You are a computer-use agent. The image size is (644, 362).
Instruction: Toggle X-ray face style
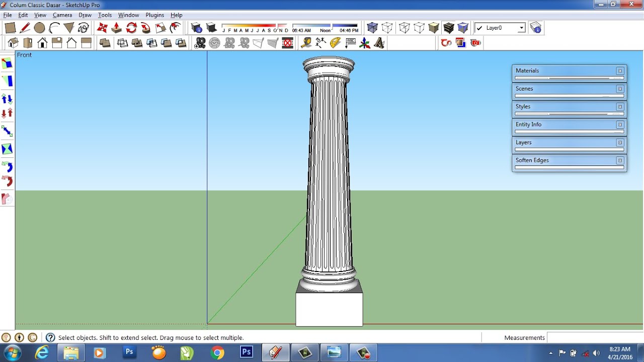pos(372,28)
